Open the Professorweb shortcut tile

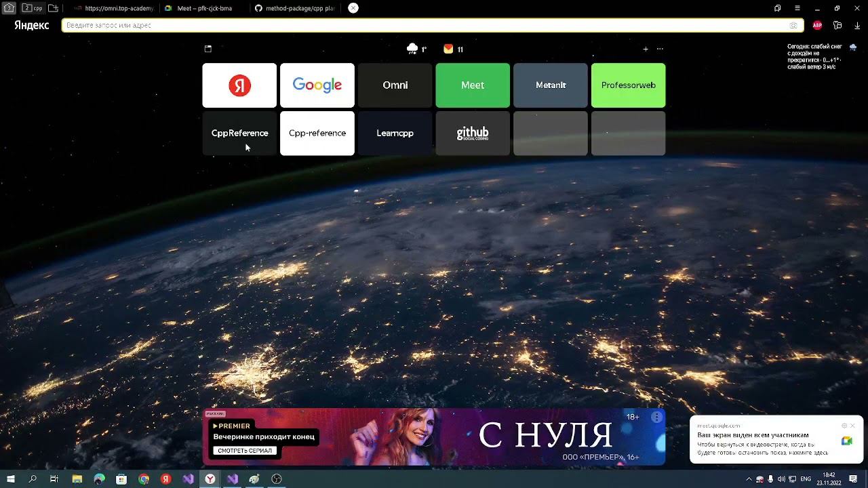pos(629,85)
